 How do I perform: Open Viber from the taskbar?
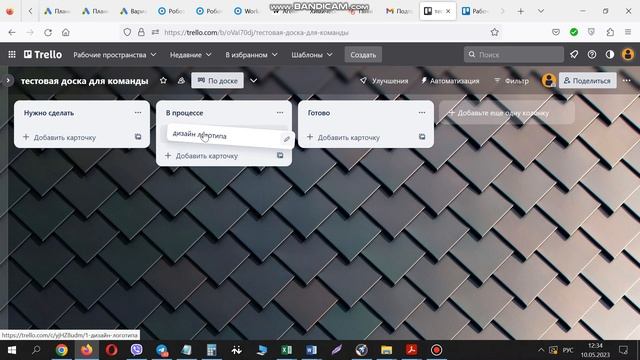click(x=137, y=350)
